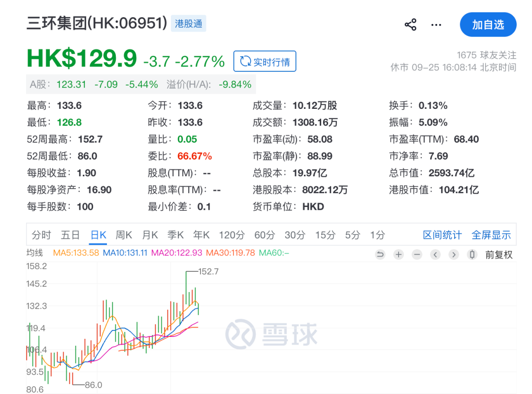Click the 总市值 value 2593.74亿
This screenshot has height=394, width=532.
coord(452,173)
